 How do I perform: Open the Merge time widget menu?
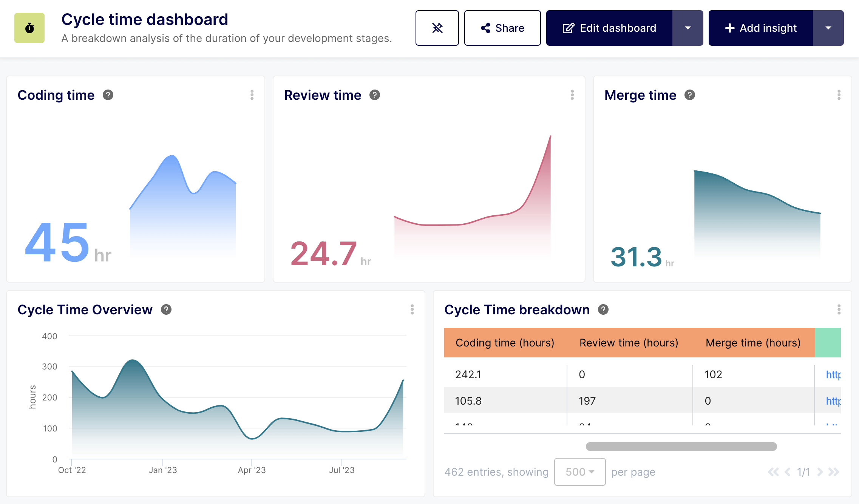(839, 95)
